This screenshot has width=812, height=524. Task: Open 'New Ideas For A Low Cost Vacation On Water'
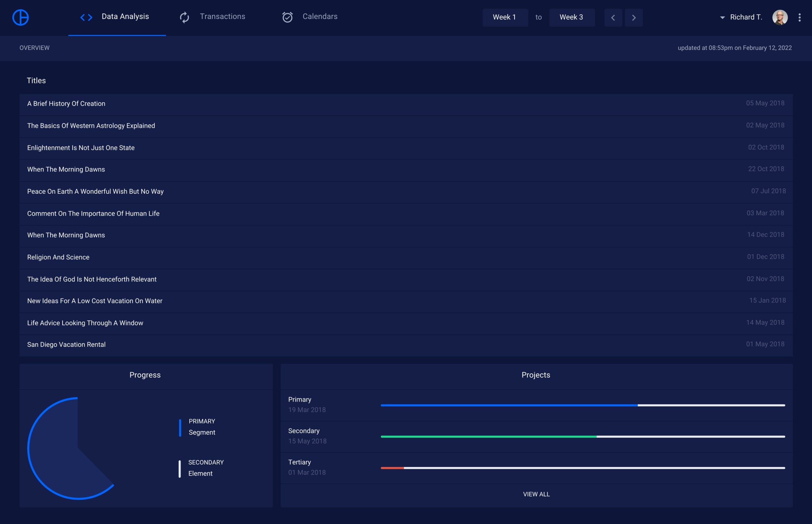406,302
